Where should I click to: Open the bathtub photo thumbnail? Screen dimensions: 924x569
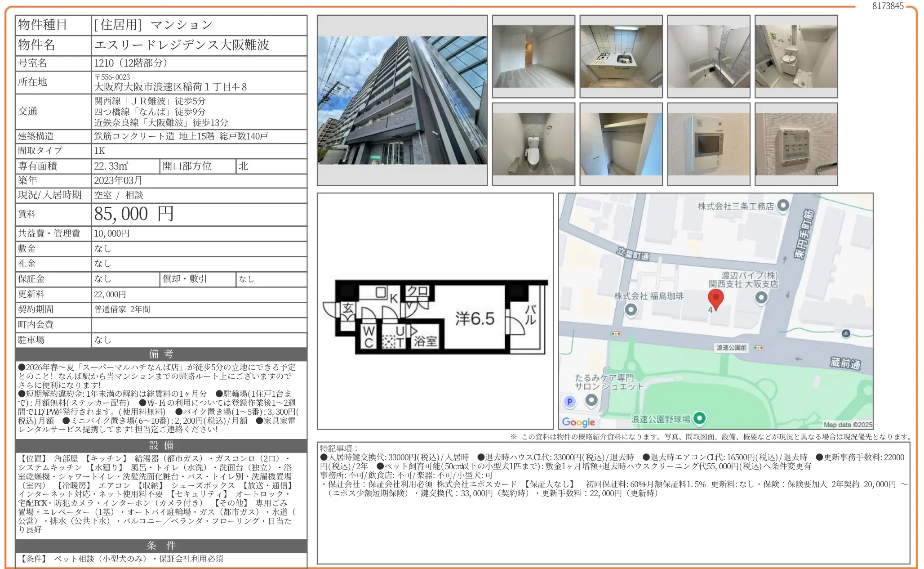(708, 57)
